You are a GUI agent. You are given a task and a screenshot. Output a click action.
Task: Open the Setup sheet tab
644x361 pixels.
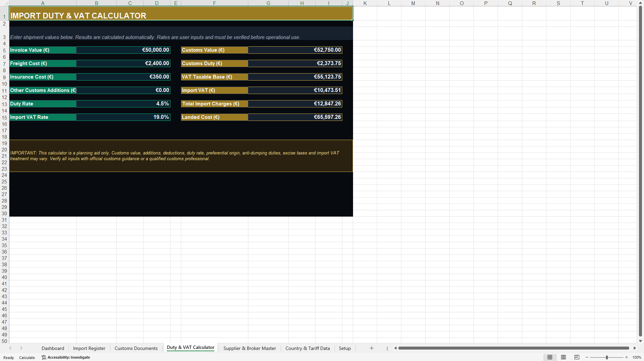click(345, 348)
